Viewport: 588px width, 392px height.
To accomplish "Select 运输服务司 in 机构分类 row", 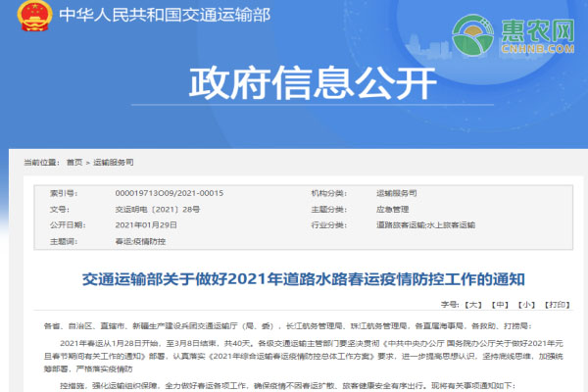I will pyautogui.click(x=396, y=193).
